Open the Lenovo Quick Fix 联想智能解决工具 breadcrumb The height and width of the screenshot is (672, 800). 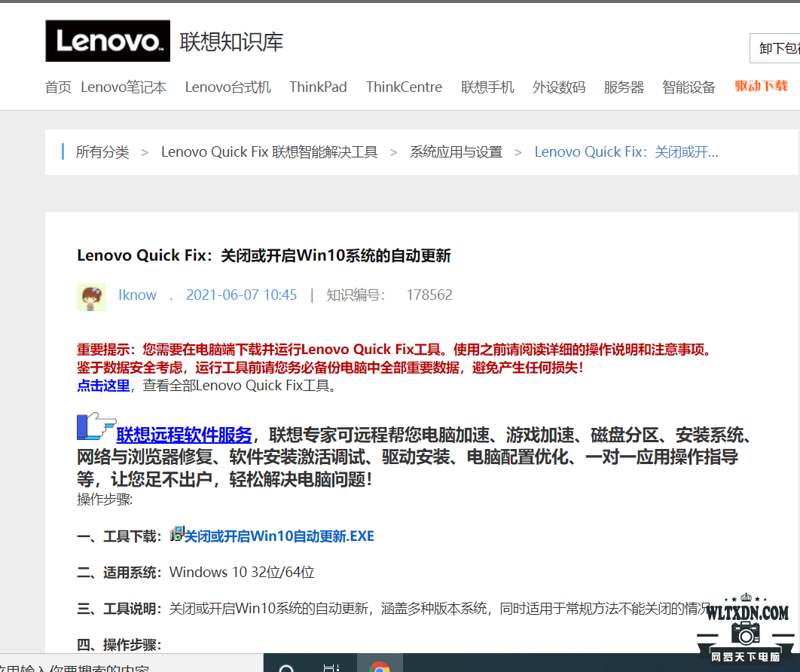270,152
